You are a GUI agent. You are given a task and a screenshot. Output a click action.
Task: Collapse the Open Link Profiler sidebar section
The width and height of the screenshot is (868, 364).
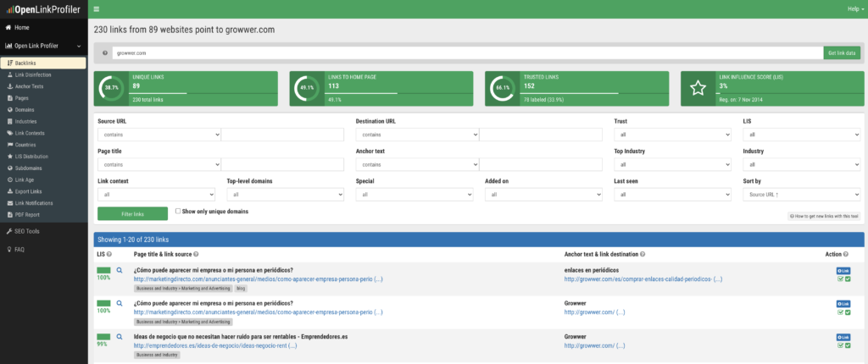[43, 46]
